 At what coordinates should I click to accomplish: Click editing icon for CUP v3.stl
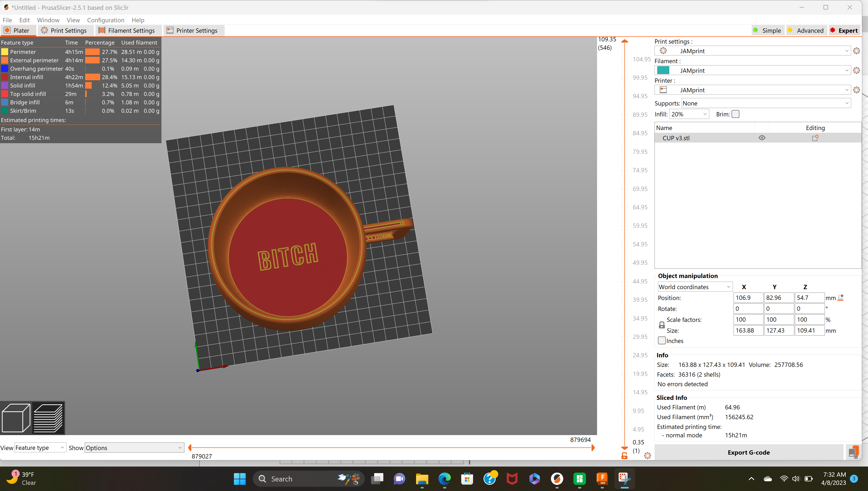click(815, 138)
